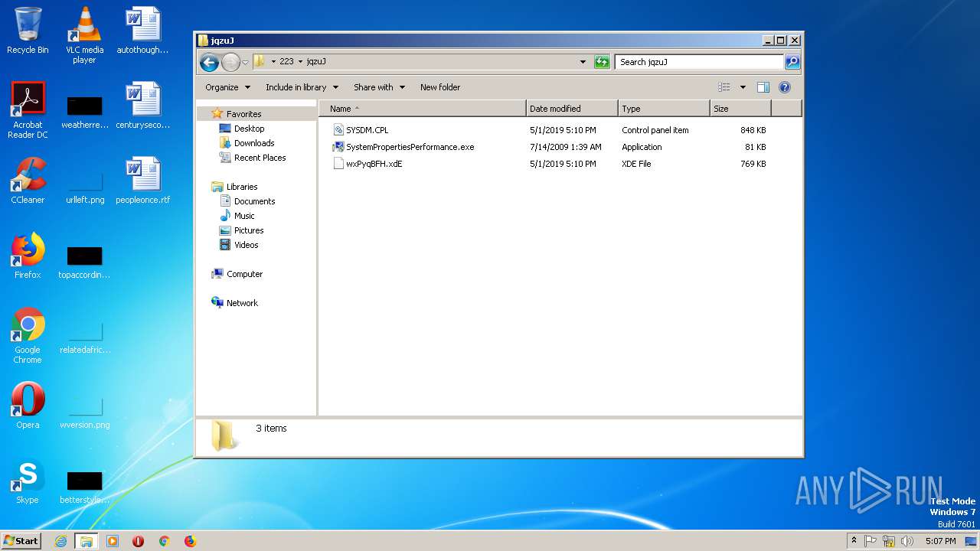Open Music library
Image resolution: width=980 pixels, height=551 pixels.
point(244,216)
